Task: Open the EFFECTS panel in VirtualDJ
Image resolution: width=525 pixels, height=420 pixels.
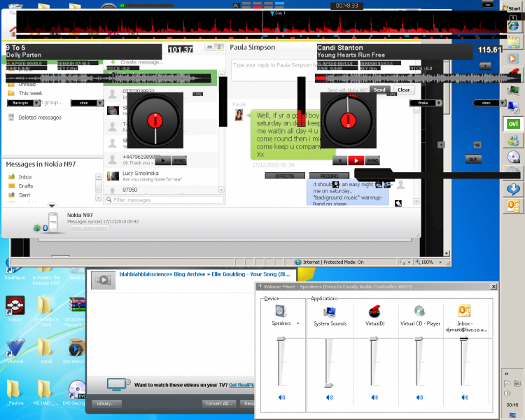Action: 285,176
